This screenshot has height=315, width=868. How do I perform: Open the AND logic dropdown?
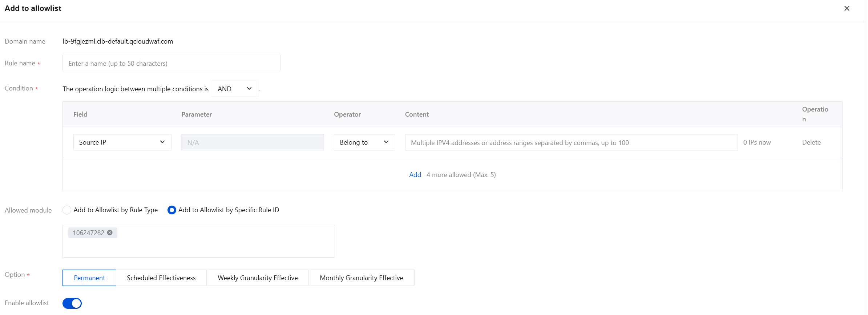pos(235,89)
